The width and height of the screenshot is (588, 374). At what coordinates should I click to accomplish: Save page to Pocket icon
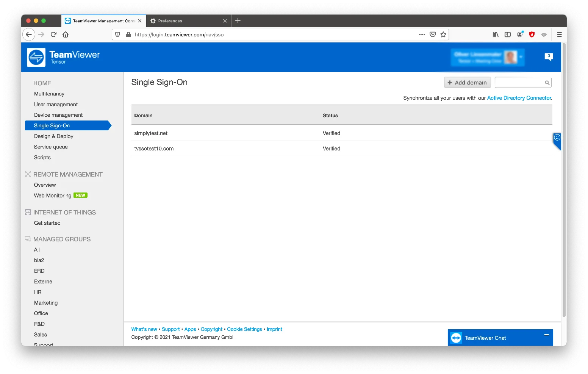[433, 34]
